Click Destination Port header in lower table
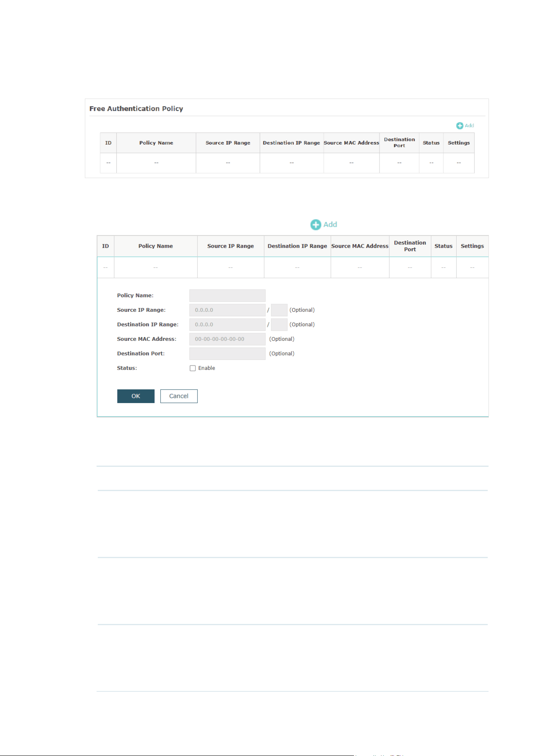This screenshot has width=535, height=756. [x=410, y=246]
